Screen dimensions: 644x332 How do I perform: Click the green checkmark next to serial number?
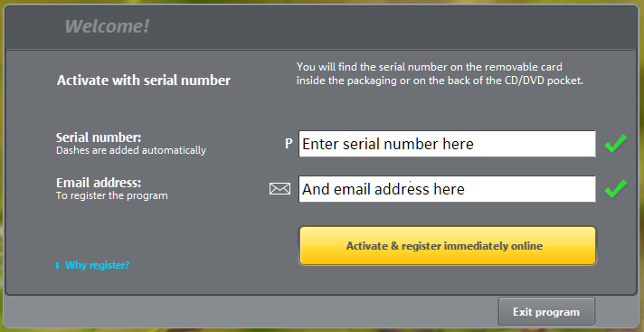pos(616,144)
